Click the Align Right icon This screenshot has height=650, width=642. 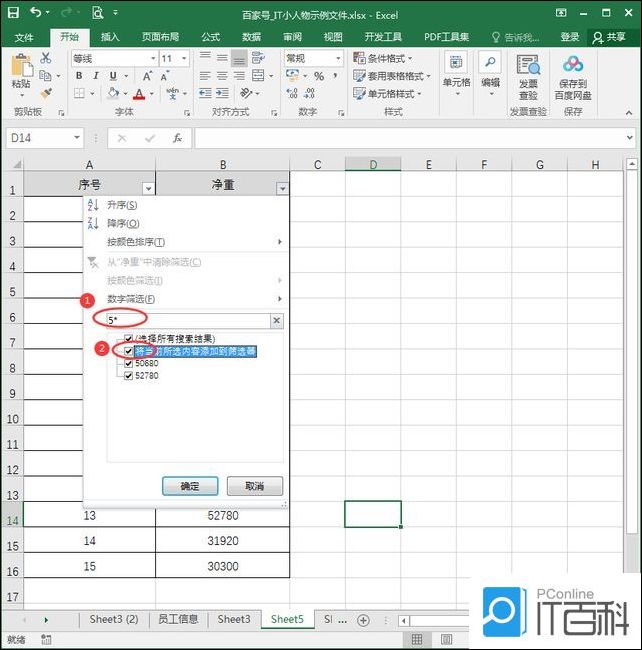(x=239, y=76)
